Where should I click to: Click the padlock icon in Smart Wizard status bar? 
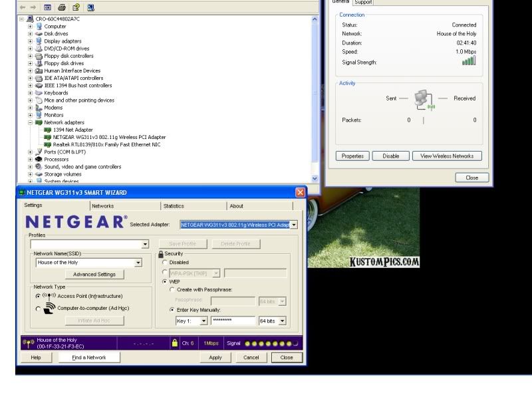[x=174, y=342]
